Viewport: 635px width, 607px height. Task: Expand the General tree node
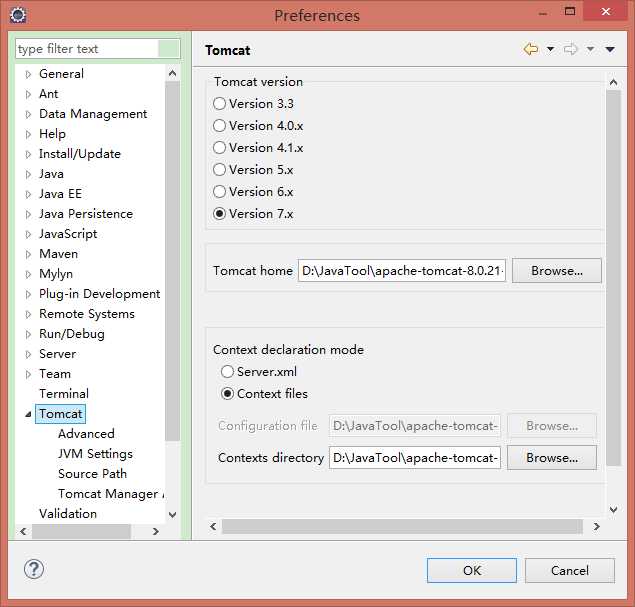[28, 74]
